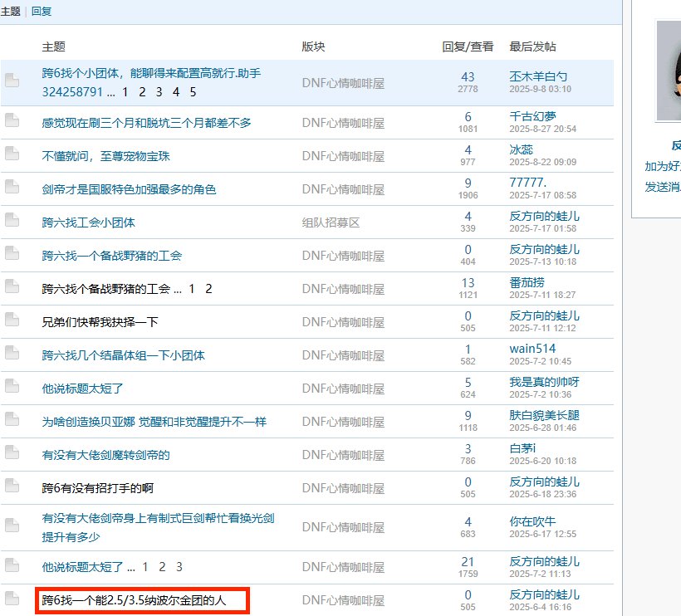Open last poster 肤白貌美长腿 profile
Viewport: 681px width, 616px height.
coord(544,415)
